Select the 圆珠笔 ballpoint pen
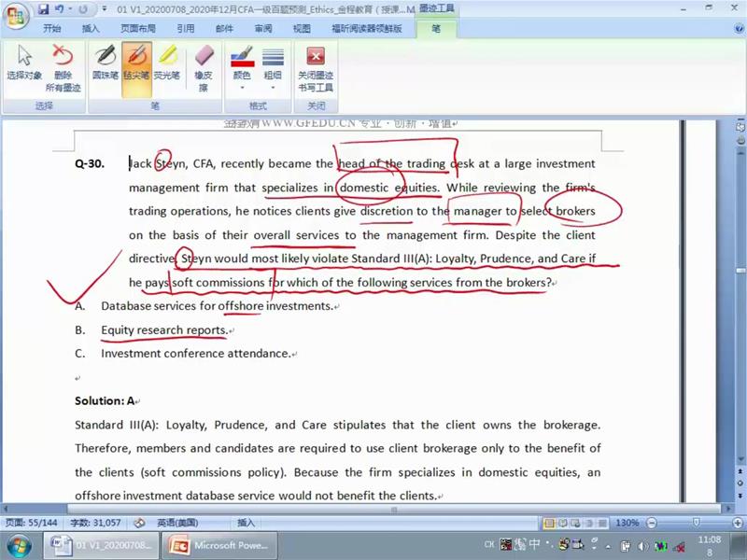The width and height of the screenshot is (747, 560). pyautogui.click(x=106, y=63)
